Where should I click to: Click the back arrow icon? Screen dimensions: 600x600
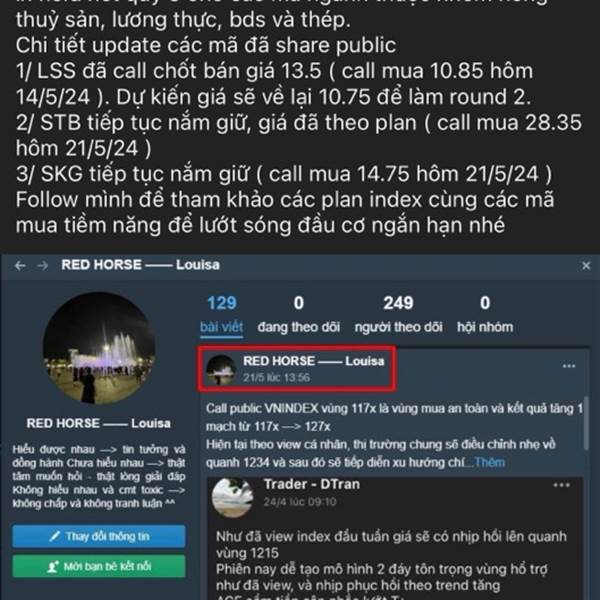[20, 265]
